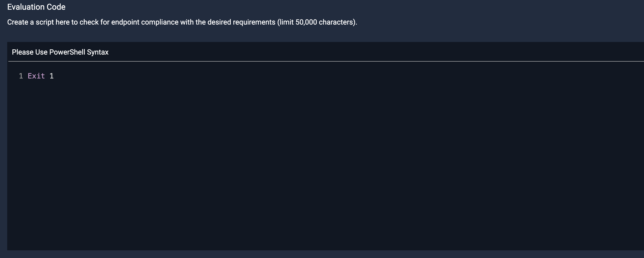Click the Evaluation Code heading
644x258 pixels.
click(x=36, y=7)
